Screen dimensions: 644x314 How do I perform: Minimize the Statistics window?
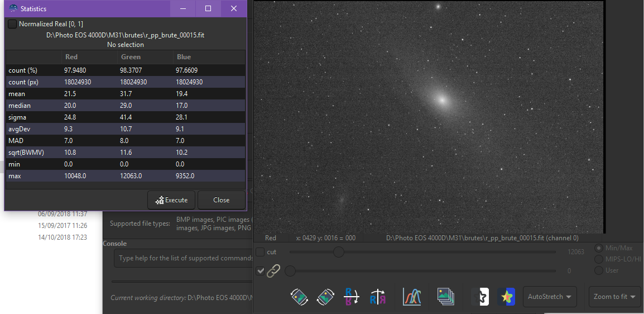point(183,8)
